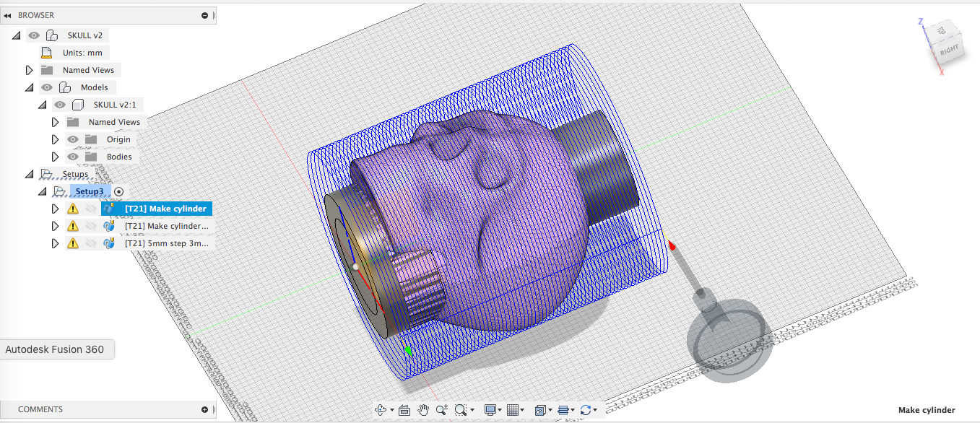Viewport: 980px width, 423px height.
Task: Open the COMMENTS panel
Action: click(40, 409)
